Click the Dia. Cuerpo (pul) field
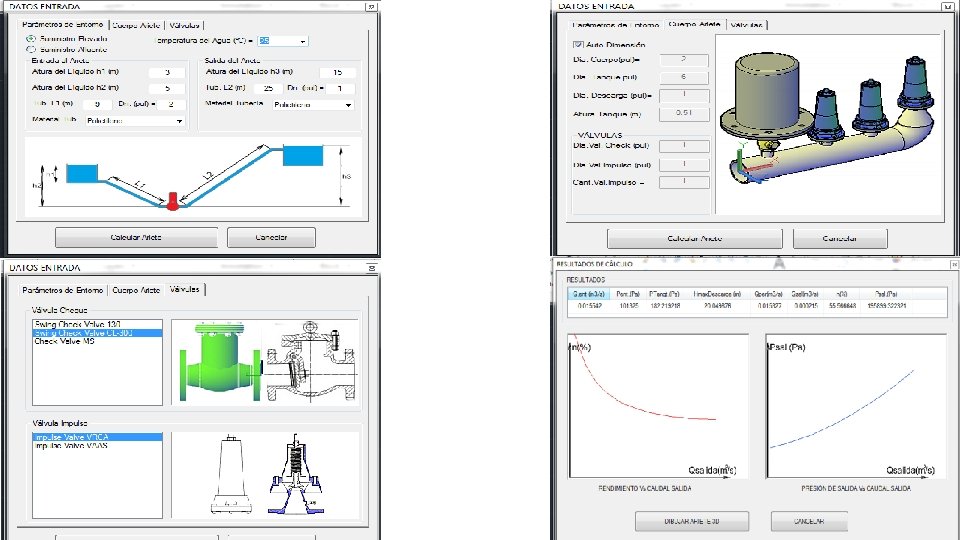 coord(684,60)
